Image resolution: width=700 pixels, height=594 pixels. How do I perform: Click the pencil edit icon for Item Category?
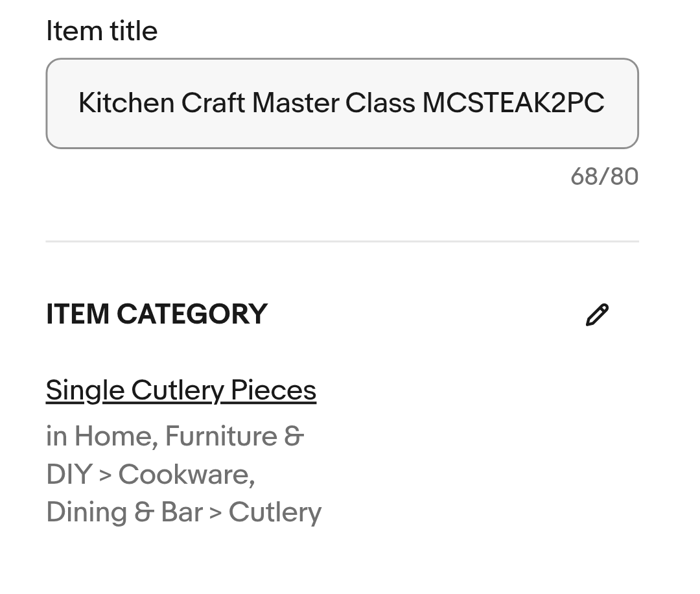[597, 315]
